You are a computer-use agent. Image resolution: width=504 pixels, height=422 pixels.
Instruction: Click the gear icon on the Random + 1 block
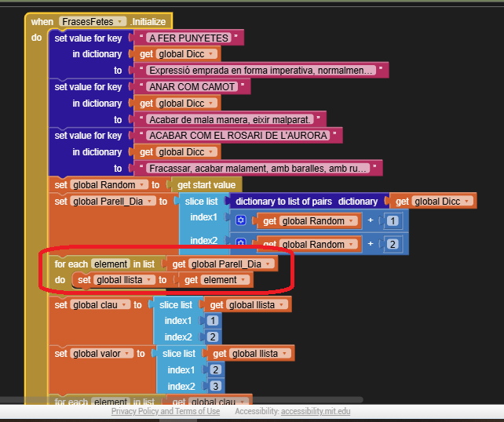point(241,221)
